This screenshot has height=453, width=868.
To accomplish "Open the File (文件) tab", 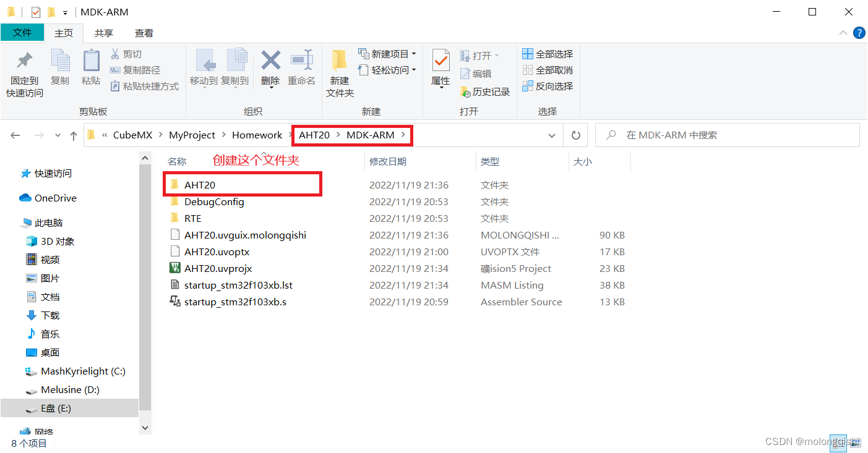I will (22, 33).
